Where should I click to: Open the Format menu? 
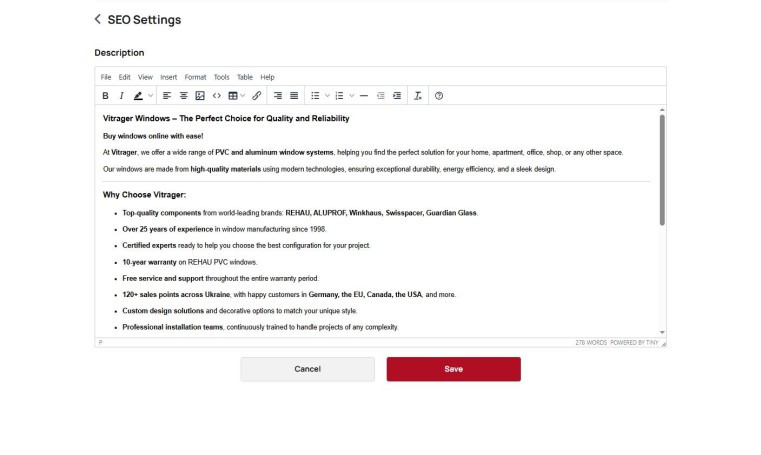click(195, 77)
